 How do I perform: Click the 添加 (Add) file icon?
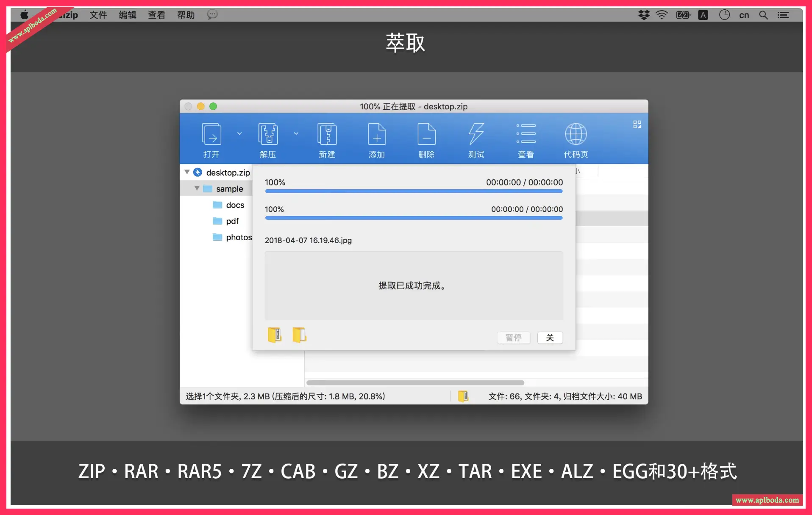(x=376, y=135)
